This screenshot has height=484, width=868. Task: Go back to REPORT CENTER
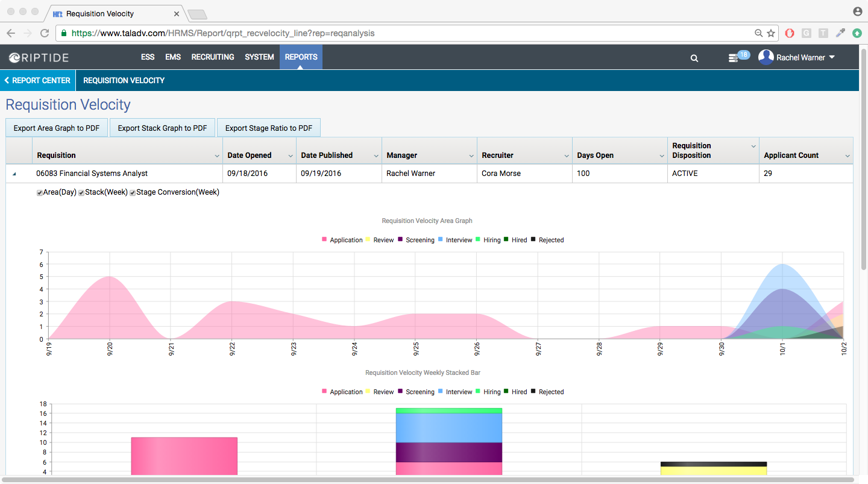coord(37,80)
